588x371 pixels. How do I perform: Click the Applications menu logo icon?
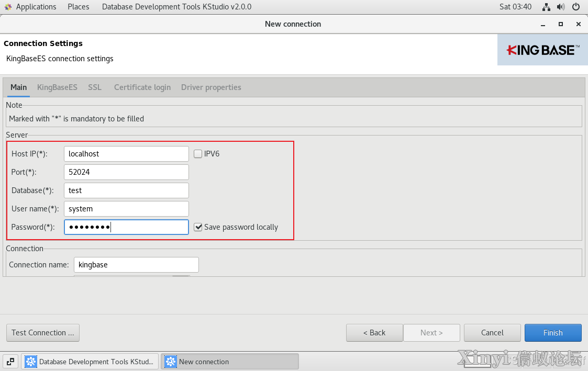point(8,7)
